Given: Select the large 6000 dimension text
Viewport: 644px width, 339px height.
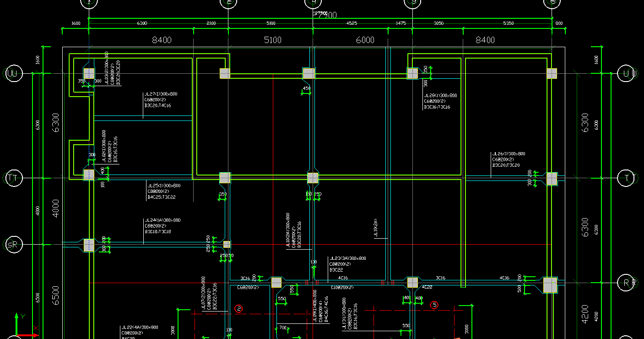Looking at the screenshot, I should [x=365, y=40].
